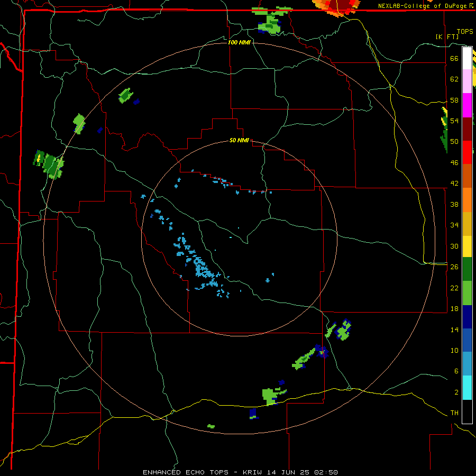
Task: Pick the cyan legend swatch
Action: coord(467,388)
